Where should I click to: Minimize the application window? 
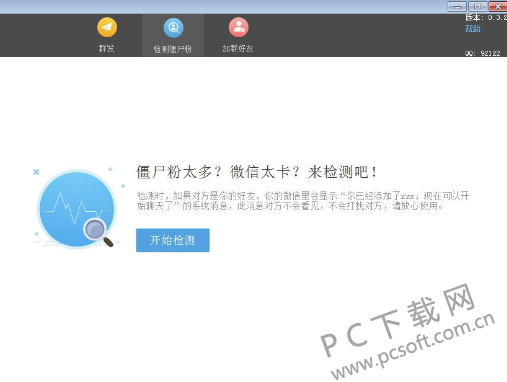pos(457,6)
